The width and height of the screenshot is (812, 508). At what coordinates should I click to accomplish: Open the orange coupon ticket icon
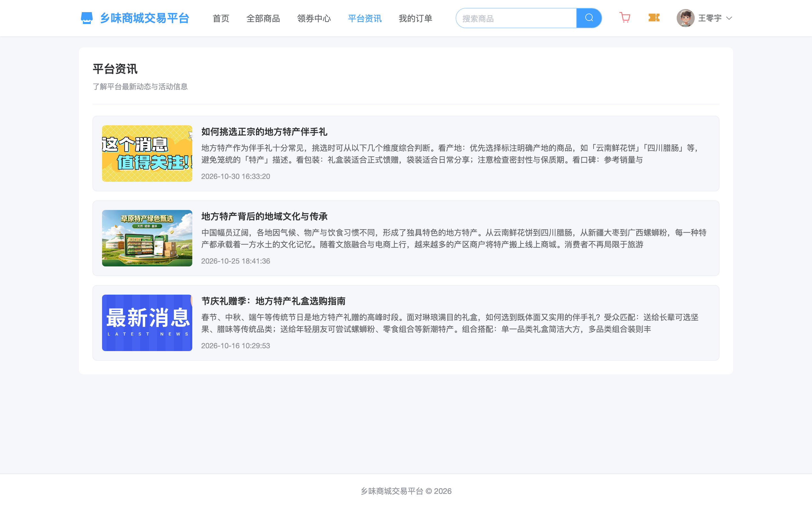654,18
